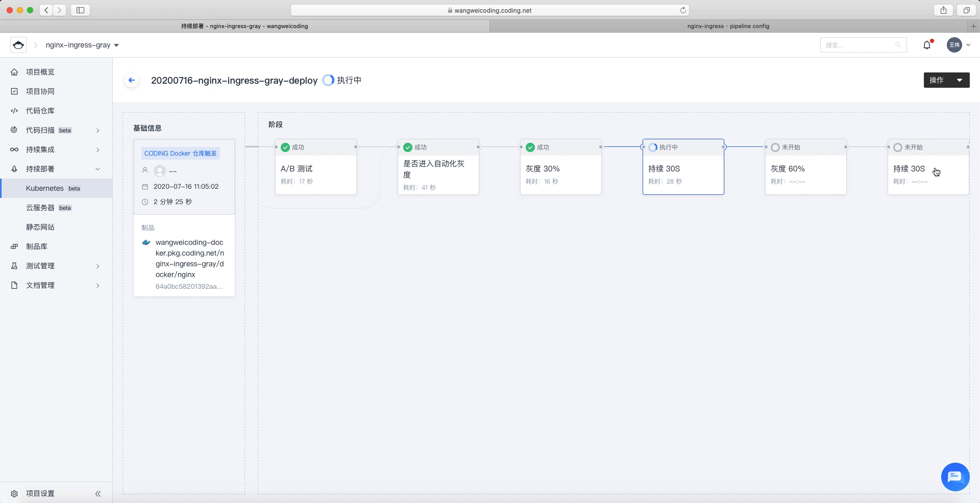Select the running 持续 30S stage card
The width and height of the screenshot is (980, 503).
click(x=683, y=167)
